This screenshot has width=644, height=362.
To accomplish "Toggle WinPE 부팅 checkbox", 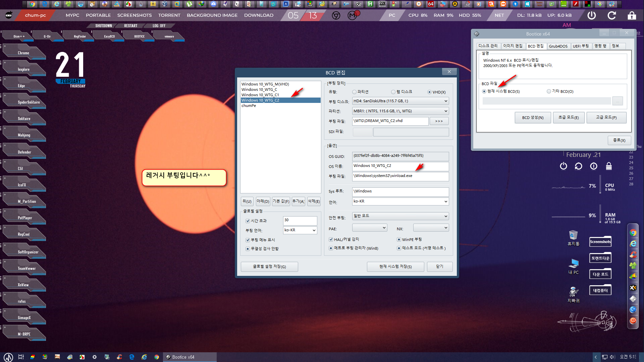I will [x=399, y=239].
